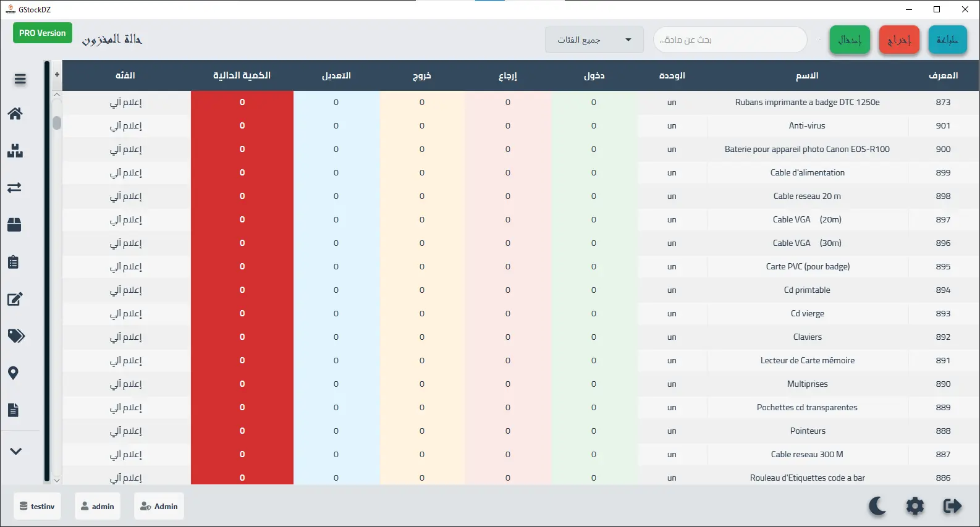Viewport: 980px width, 527px height.
Task: Open the hamburger menu in sidebar
Action: 20,78
